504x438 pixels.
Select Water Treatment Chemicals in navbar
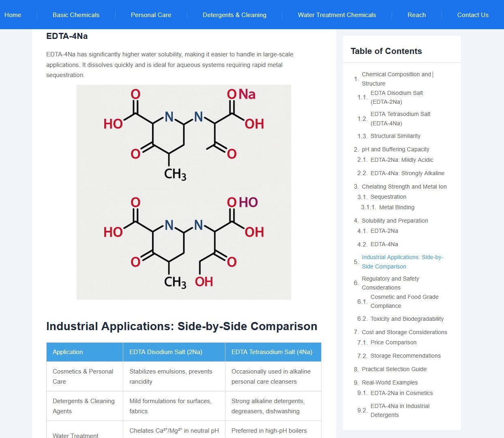pyautogui.click(x=337, y=15)
